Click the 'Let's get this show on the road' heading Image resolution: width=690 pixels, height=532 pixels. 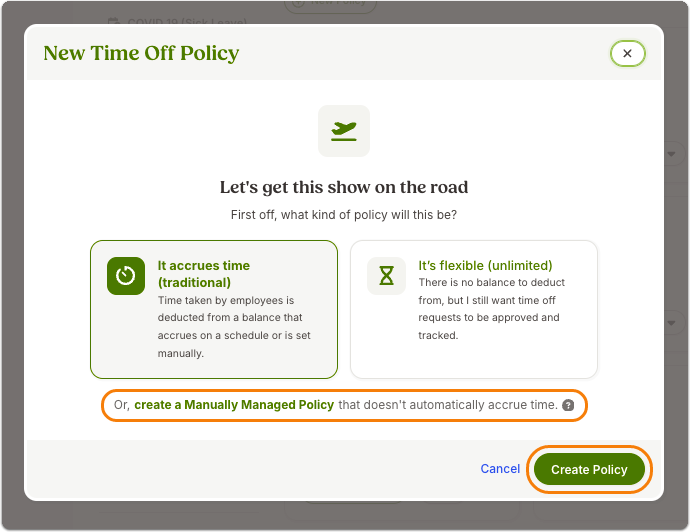(344, 187)
